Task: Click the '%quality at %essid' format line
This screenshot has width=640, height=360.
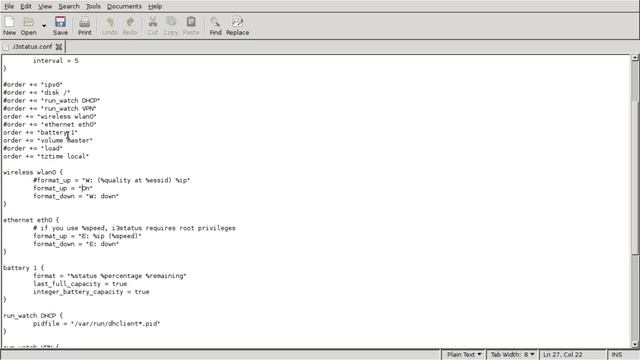Action: 112,180
